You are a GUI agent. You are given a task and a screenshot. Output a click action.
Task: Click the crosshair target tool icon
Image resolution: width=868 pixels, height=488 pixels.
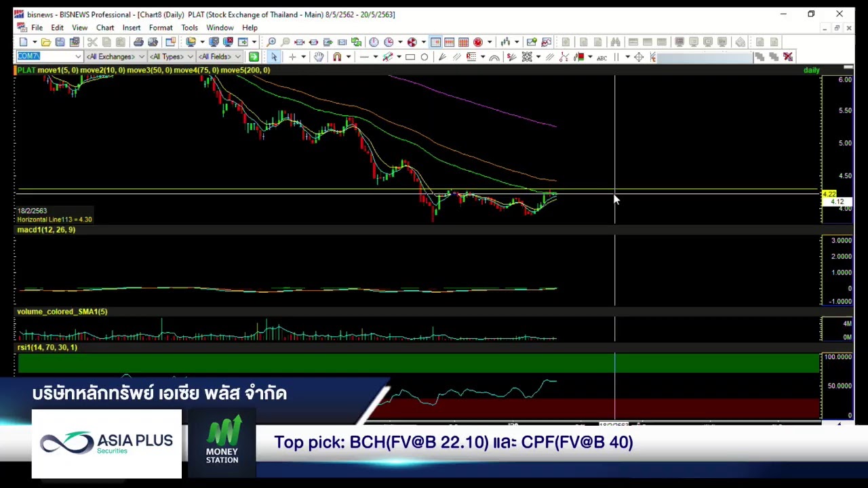[x=639, y=57]
